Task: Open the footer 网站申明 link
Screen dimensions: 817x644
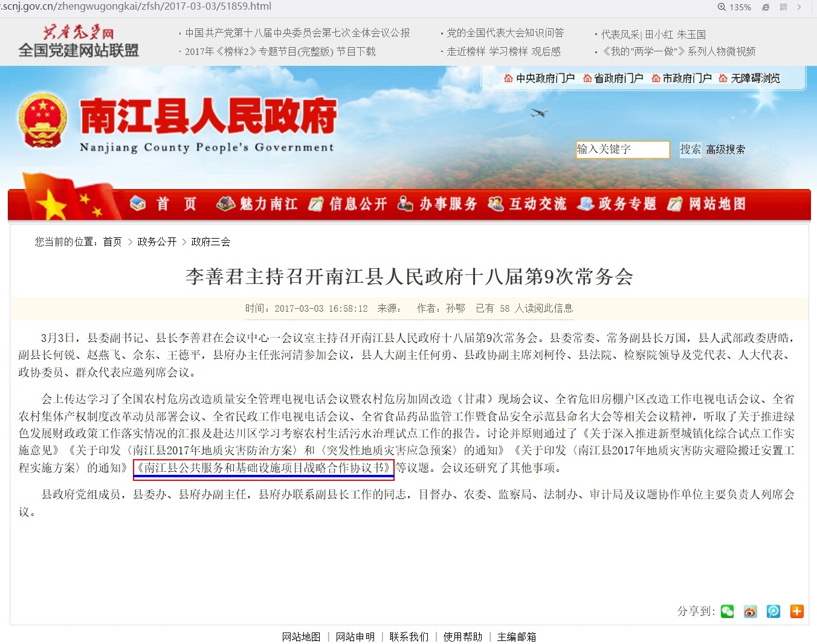Action: click(x=355, y=637)
